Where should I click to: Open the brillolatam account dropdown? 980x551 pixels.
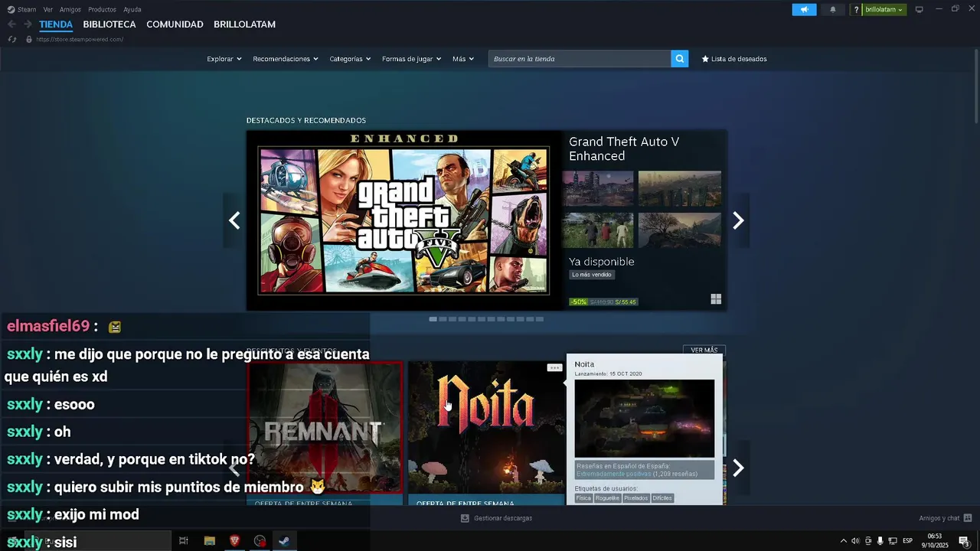pyautogui.click(x=884, y=9)
